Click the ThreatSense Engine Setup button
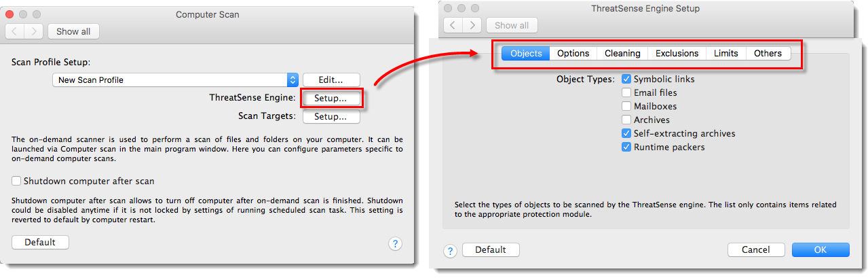The image size is (868, 278). [331, 98]
